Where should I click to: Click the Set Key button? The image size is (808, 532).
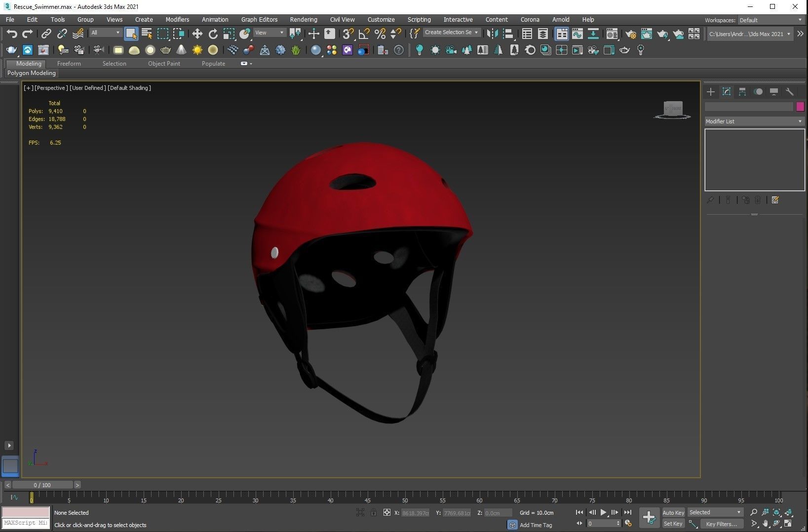tap(673, 524)
